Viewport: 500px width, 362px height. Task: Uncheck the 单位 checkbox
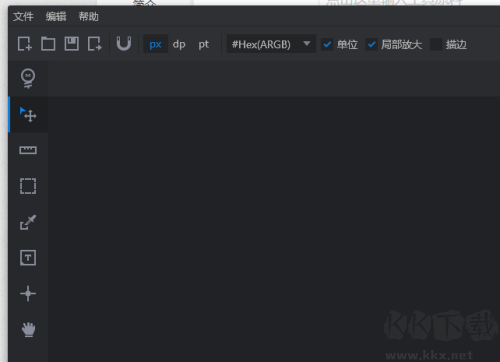pos(327,44)
